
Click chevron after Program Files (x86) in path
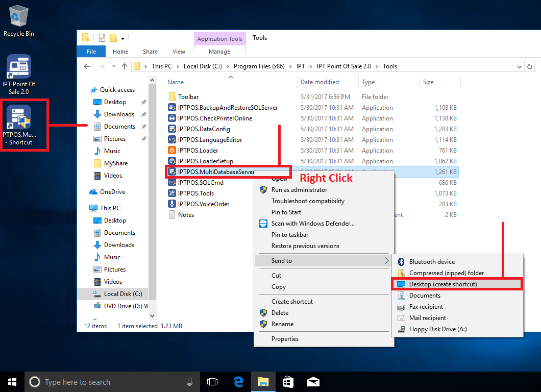[290, 66]
